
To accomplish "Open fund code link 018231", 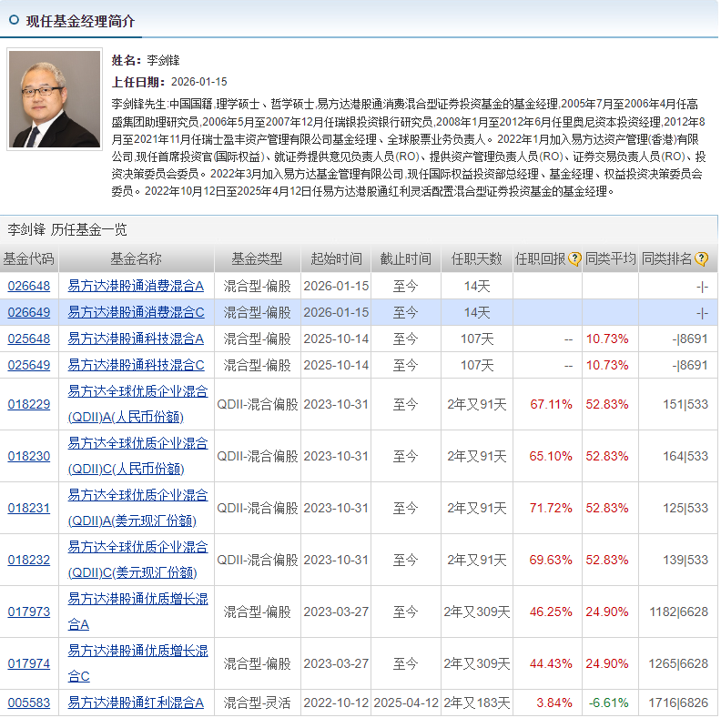I will (29, 509).
